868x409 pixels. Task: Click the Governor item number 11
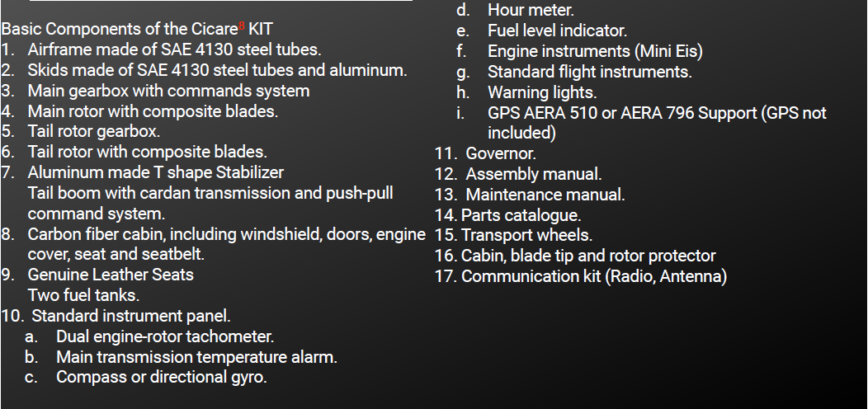point(501,153)
